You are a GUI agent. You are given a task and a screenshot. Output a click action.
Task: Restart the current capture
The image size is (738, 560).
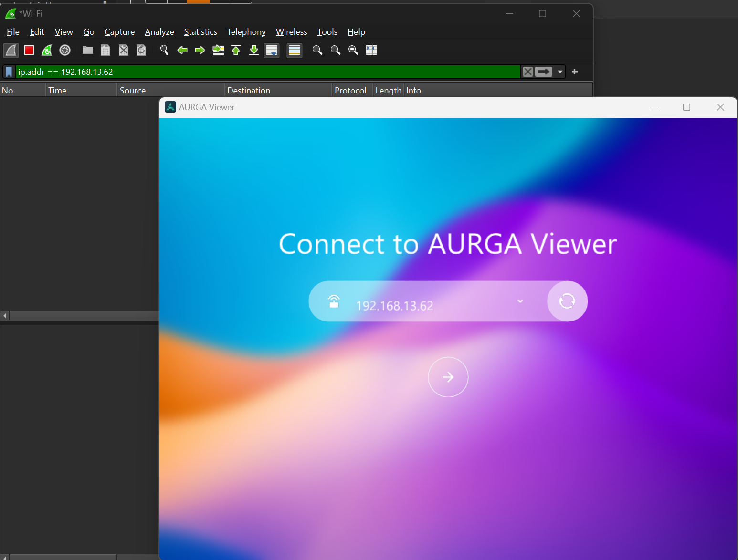tap(47, 50)
